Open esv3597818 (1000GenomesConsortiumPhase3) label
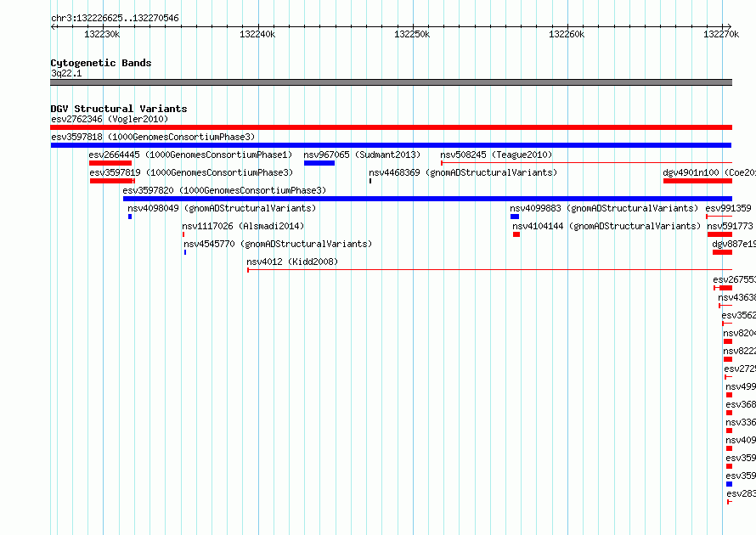Screen dimensions: 756x535 [153, 137]
